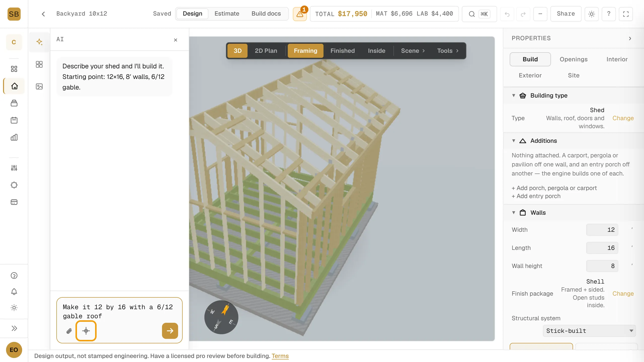
Task: Enter fullscreen mode
Action: click(x=626, y=14)
